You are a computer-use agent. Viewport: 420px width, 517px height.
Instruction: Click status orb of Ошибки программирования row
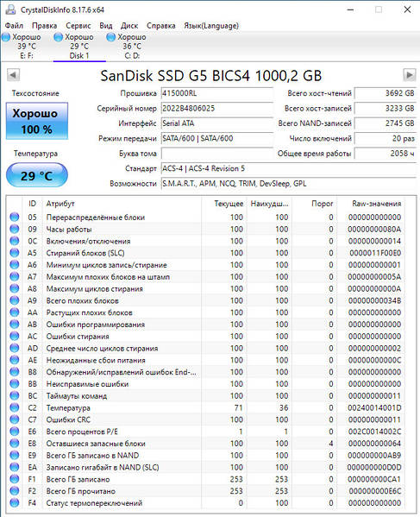tap(15, 325)
